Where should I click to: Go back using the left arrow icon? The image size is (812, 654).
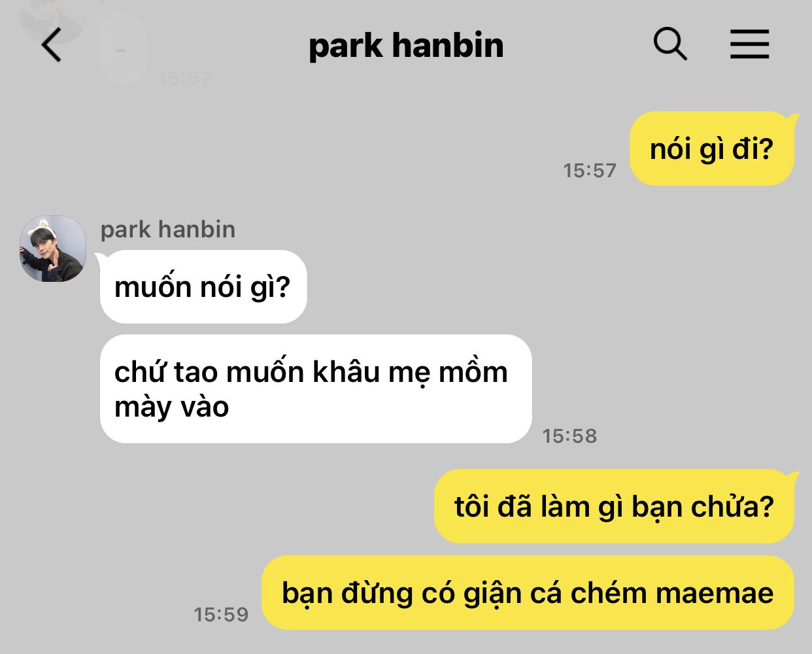51,45
